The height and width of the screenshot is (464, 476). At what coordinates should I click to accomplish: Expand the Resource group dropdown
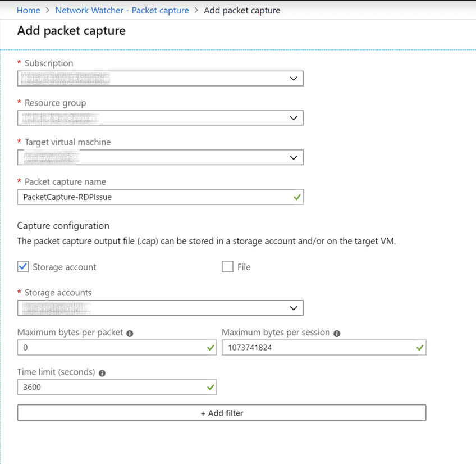pos(161,118)
